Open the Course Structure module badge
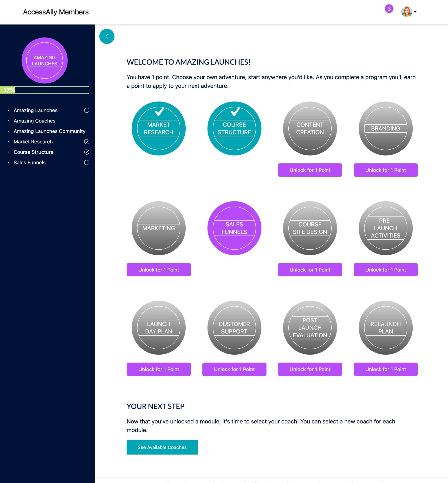The width and height of the screenshot is (448, 483). point(234,128)
